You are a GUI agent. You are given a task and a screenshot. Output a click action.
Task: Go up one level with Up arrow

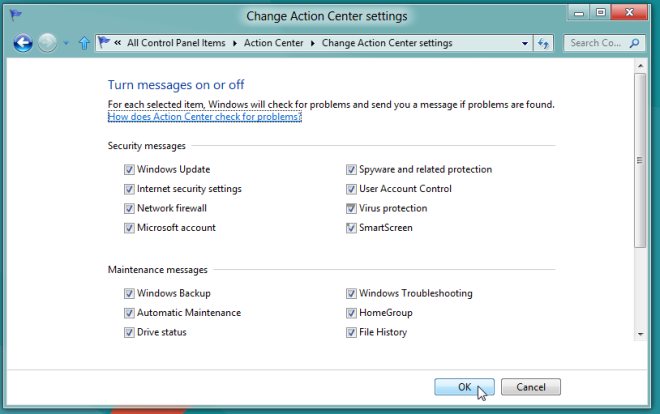click(84, 43)
